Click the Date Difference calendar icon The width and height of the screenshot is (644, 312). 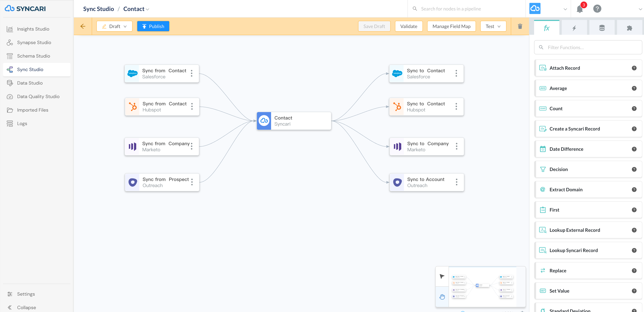coord(543,149)
